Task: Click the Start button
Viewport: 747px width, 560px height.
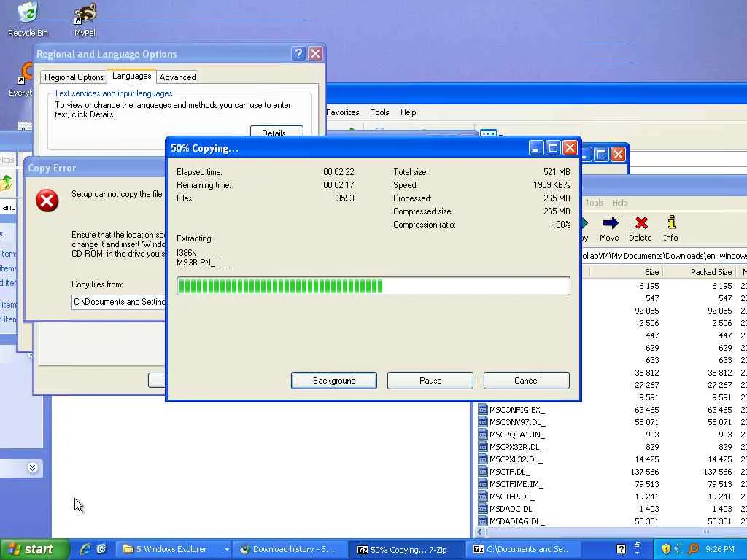Action: [34, 549]
